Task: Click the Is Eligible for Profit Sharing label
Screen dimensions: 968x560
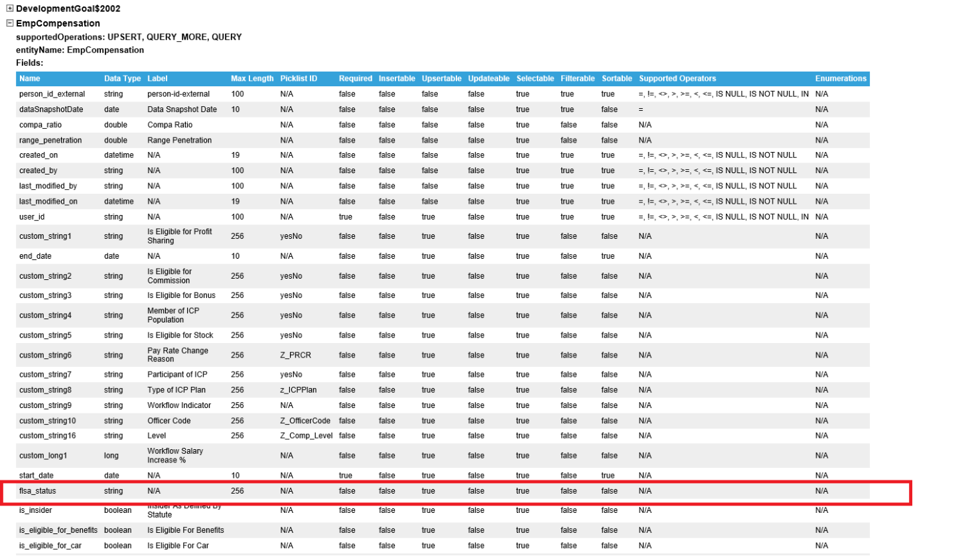Action: [x=180, y=236]
